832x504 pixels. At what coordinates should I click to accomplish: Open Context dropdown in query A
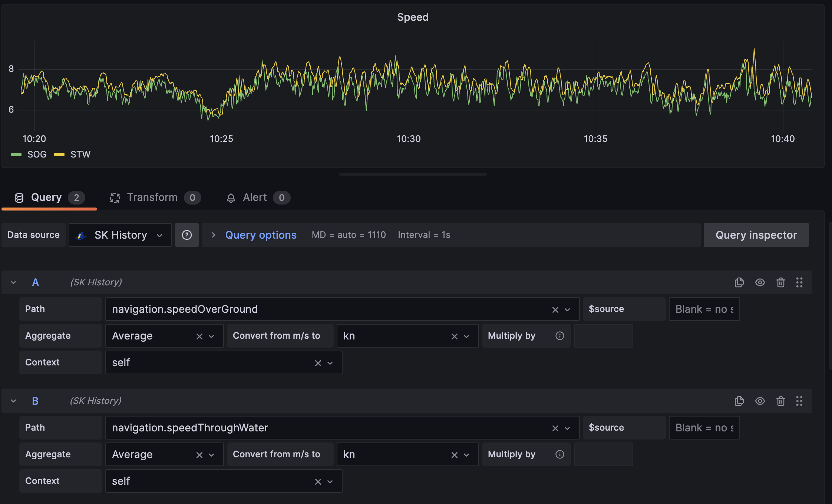coord(330,363)
